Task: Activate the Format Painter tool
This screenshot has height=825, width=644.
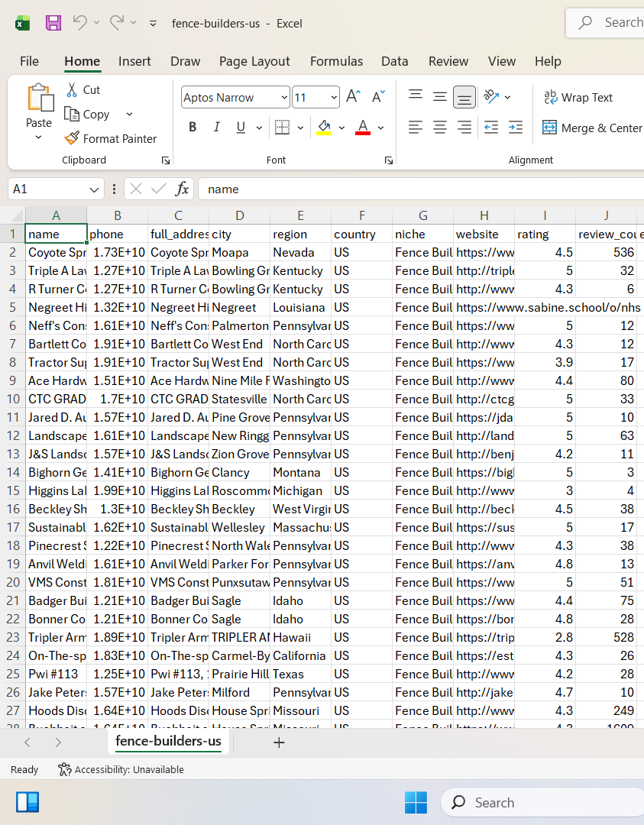Action: [x=111, y=138]
